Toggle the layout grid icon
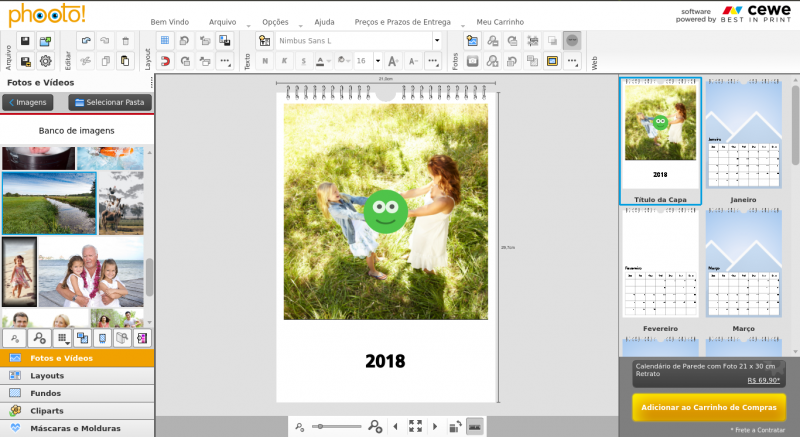Image resolution: width=800 pixels, height=437 pixels. coord(165,41)
